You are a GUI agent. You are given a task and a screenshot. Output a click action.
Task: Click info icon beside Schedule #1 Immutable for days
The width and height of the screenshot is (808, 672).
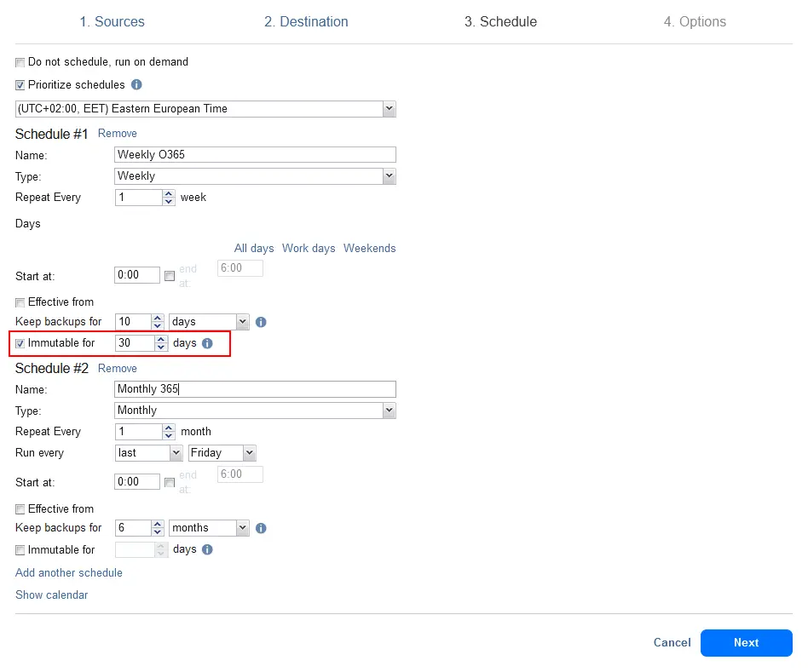pos(207,343)
